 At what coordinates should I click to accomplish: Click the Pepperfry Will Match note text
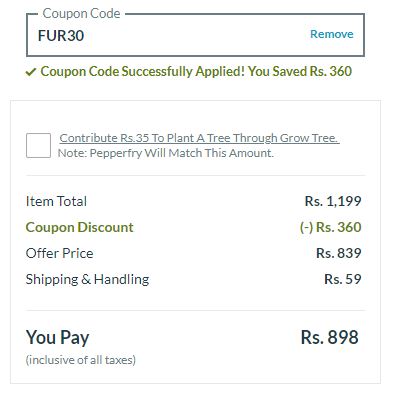(x=166, y=153)
